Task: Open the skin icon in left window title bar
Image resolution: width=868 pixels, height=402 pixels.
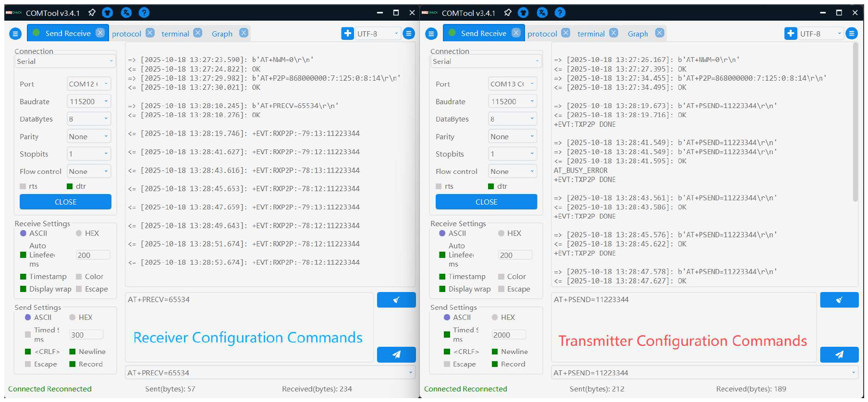Action: click(x=108, y=12)
